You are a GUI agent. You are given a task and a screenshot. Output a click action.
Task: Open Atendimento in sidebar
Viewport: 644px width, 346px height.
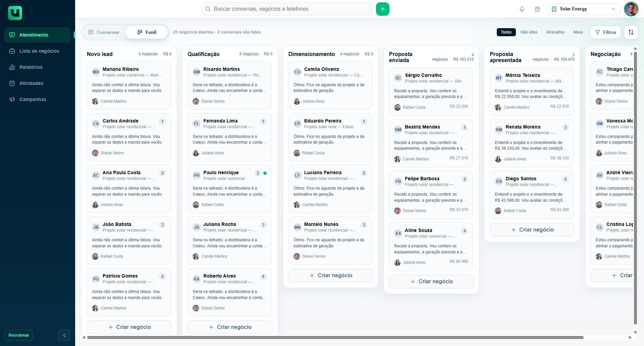click(x=37, y=35)
